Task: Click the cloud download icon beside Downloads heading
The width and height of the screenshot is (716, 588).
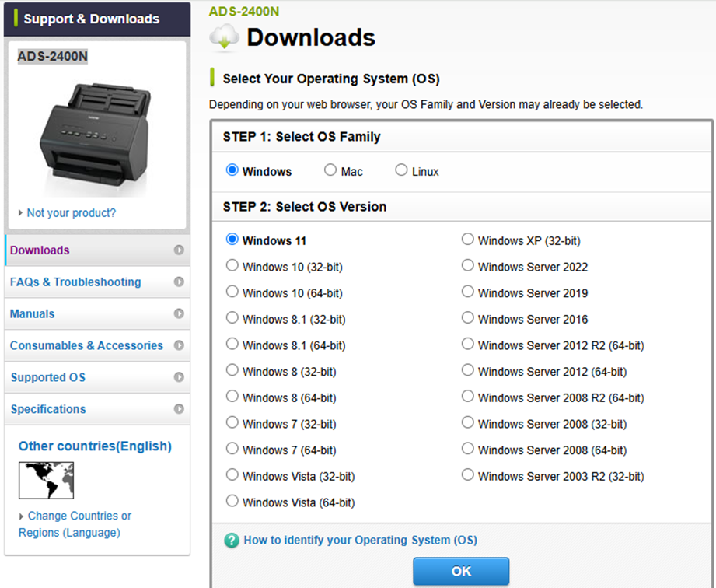Action: pos(224,37)
